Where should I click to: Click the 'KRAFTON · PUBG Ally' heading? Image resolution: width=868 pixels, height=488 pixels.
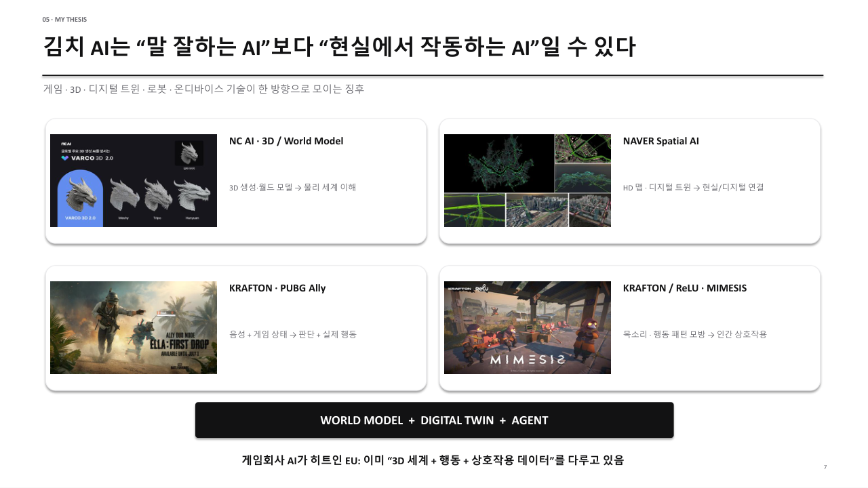click(x=277, y=288)
